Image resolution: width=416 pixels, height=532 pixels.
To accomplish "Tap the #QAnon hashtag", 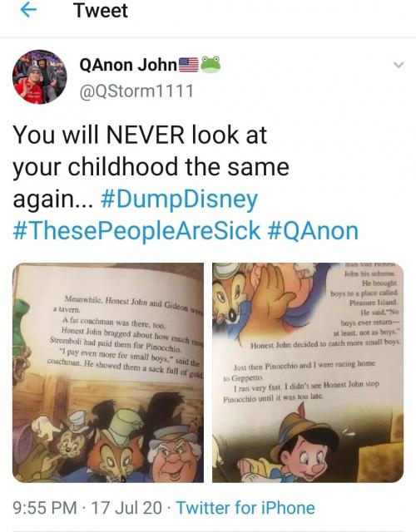I will [313, 231].
